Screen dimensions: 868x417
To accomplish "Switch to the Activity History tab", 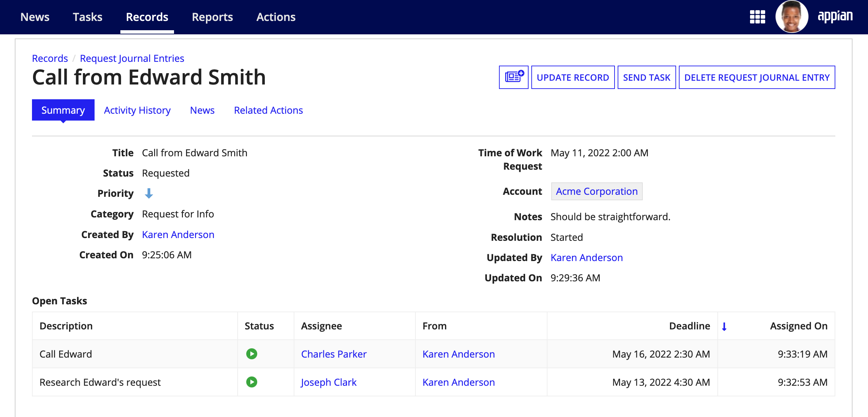I will point(137,110).
